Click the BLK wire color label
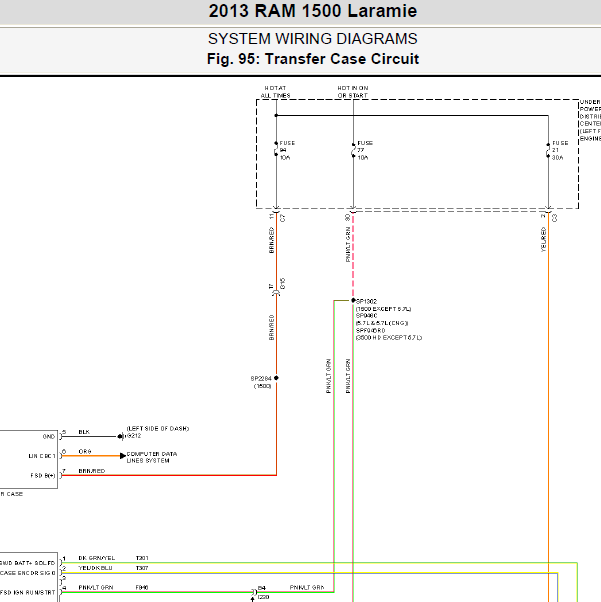601x602 pixels. pos(84,432)
